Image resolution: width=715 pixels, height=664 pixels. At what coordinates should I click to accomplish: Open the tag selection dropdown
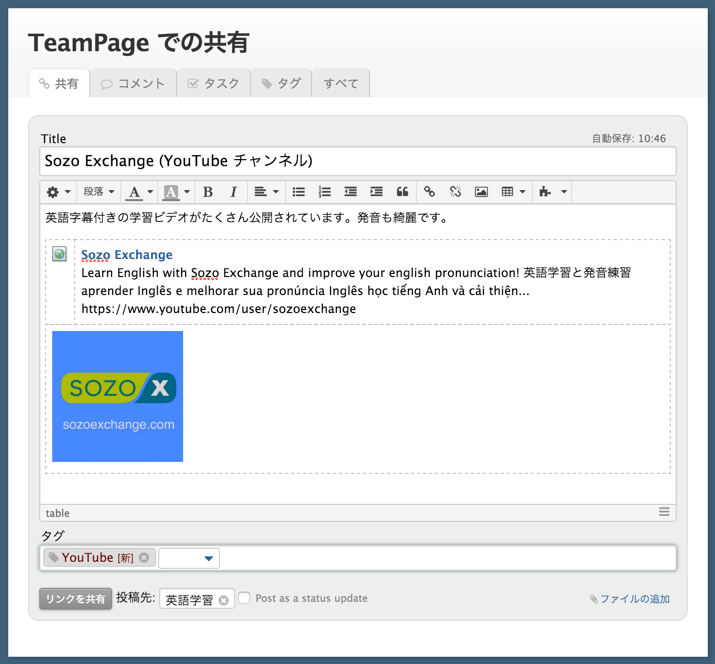click(x=208, y=559)
